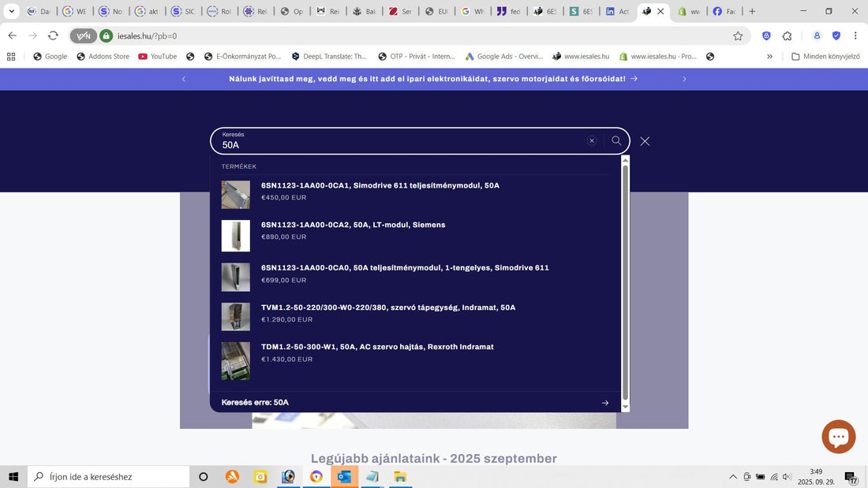The width and height of the screenshot is (868, 488).
Task: Click the search results scrollbar
Action: point(626,284)
